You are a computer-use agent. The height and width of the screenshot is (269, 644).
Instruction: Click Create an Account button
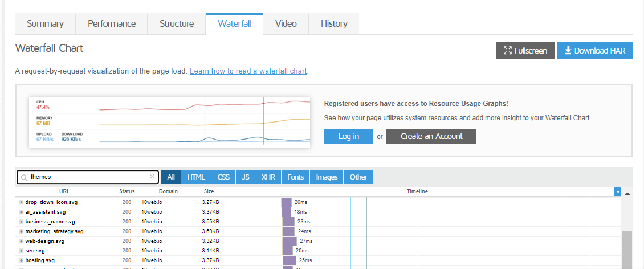pyautogui.click(x=431, y=136)
